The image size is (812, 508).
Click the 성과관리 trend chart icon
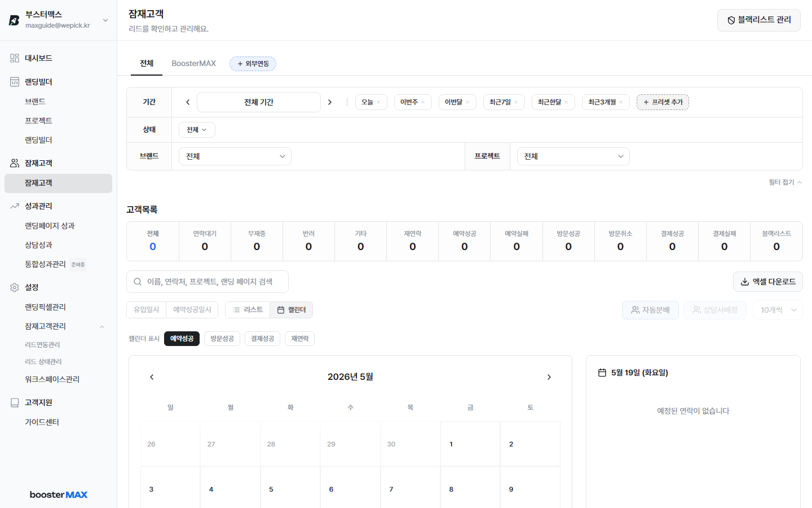click(15, 206)
